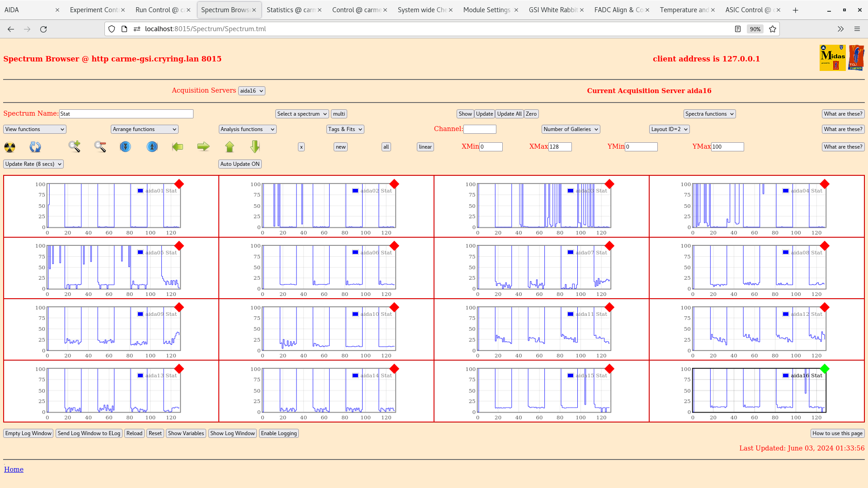868x488 pixels.
Task: Click the Spectrum Name input field
Action: point(126,114)
